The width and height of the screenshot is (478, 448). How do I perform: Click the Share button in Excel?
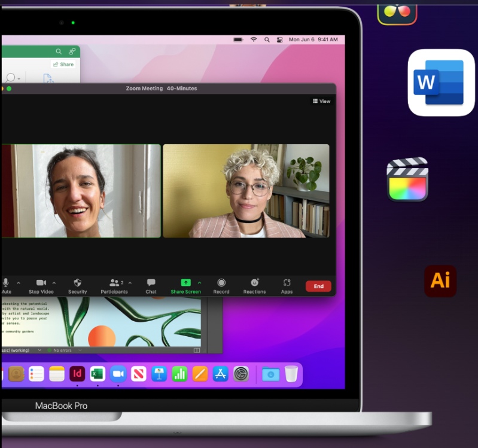point(63,64)
